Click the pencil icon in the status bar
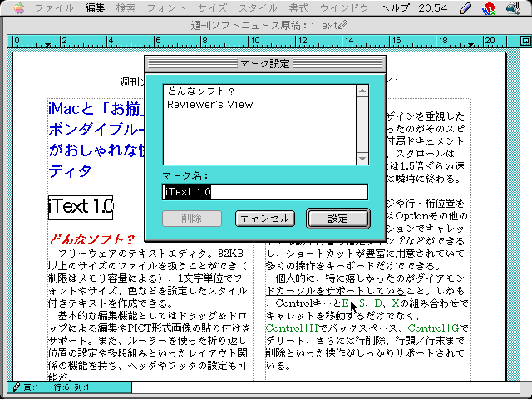The width and height of the screenshot is (532, 399). pos(15,387)
